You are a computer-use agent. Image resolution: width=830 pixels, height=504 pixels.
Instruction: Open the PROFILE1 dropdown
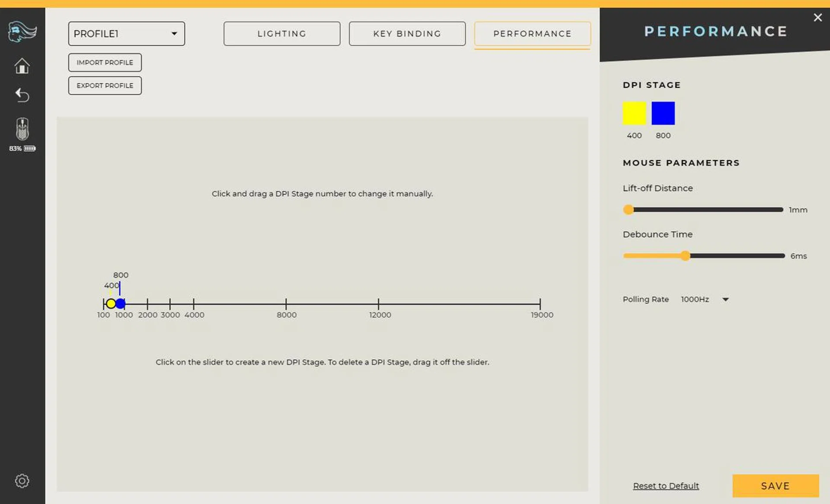(x=126, y=34)
